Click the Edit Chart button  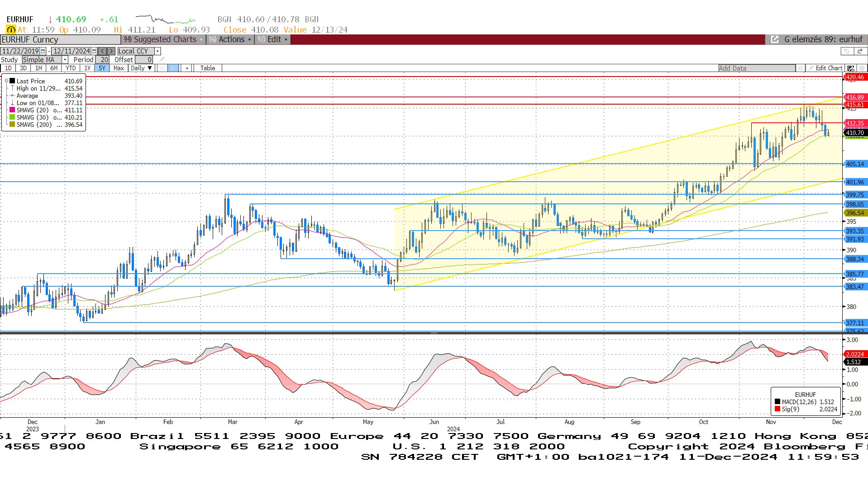825,68
